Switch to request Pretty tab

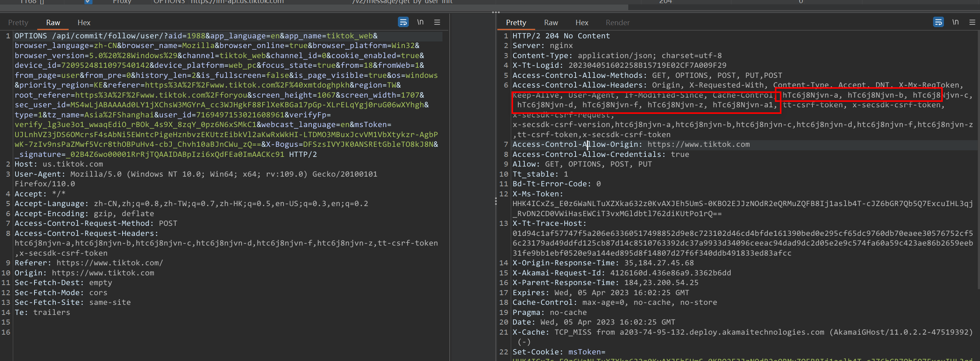[18, 22]
